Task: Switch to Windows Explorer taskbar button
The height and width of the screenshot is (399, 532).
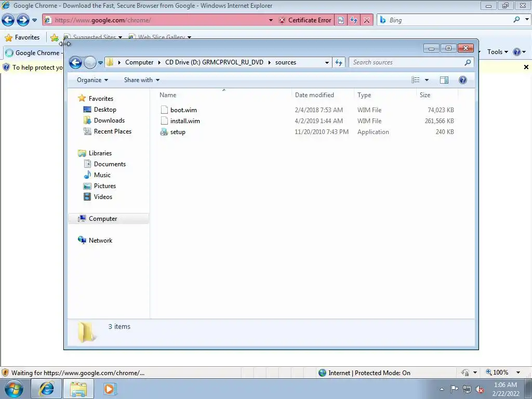Action: tap(78, 389)
